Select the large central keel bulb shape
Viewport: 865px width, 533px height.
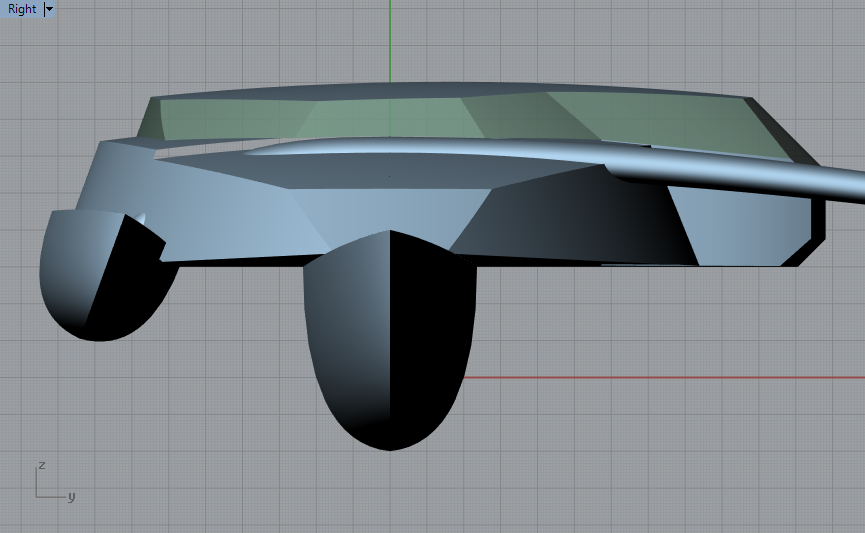point(390,340)
